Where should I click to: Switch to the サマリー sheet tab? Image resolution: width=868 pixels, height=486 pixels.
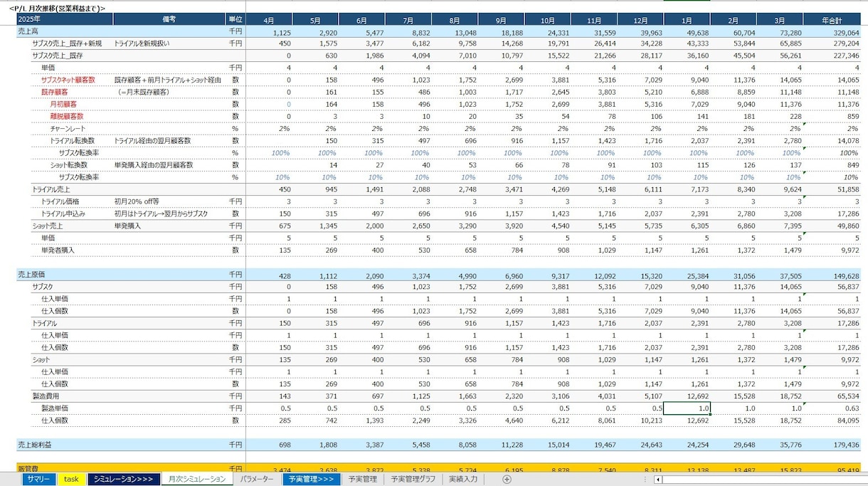click(38, 480)
